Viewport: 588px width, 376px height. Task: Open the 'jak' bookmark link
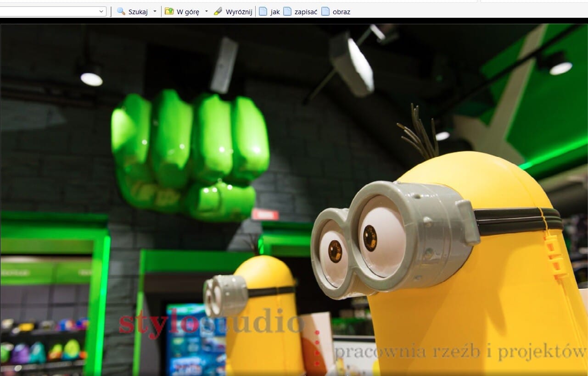(x=275, y=12)
